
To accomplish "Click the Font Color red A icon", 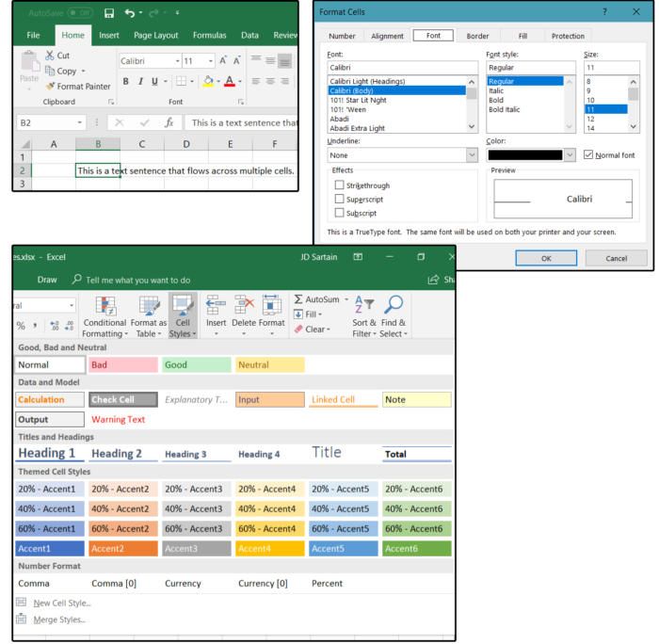I will click(230, 81).
